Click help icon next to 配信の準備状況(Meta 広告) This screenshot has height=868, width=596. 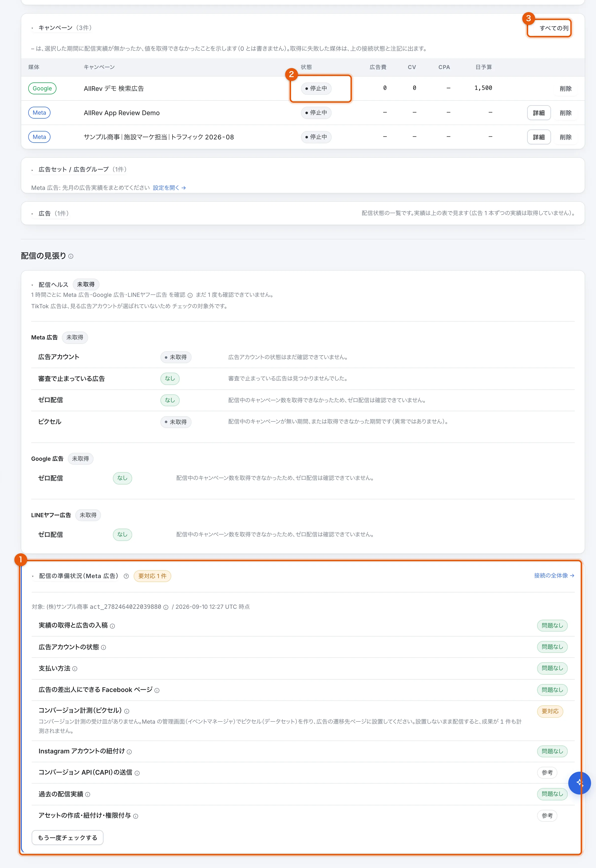point(126,576)
